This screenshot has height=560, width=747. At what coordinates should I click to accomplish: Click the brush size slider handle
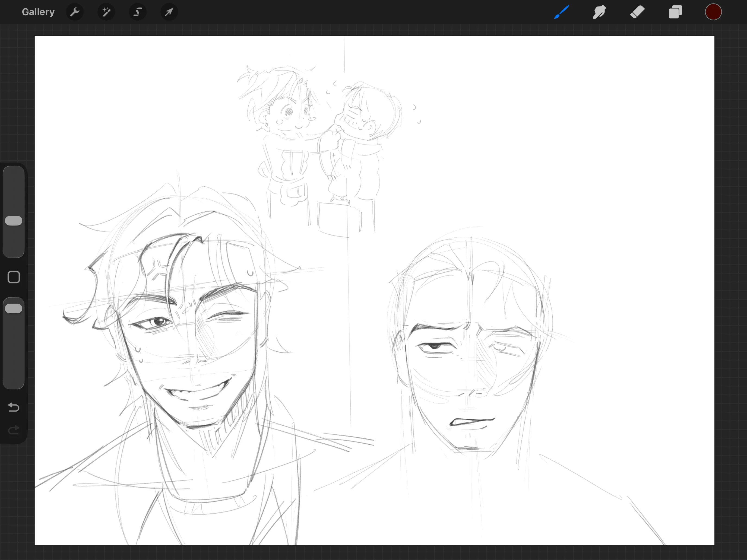point(14,221)
